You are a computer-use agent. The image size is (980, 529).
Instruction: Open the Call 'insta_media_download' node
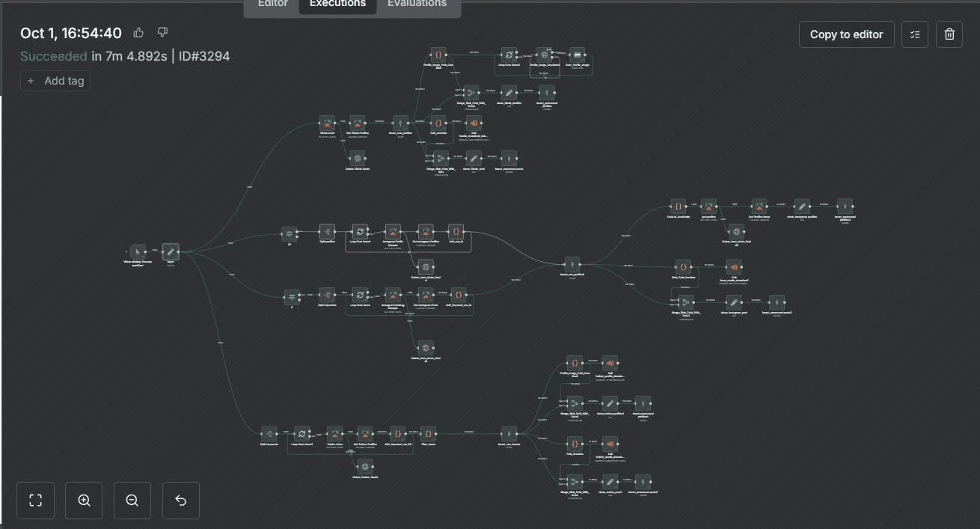click(734, 268)
